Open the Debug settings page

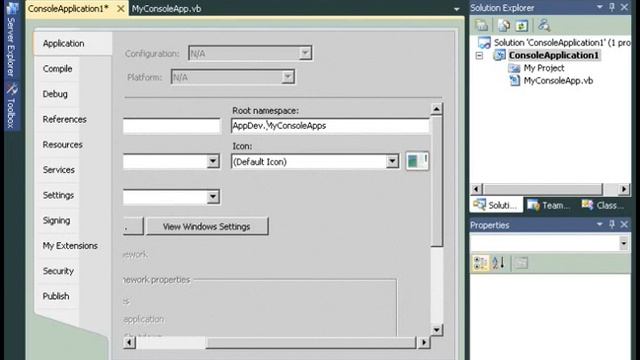[x=55, y=94]
